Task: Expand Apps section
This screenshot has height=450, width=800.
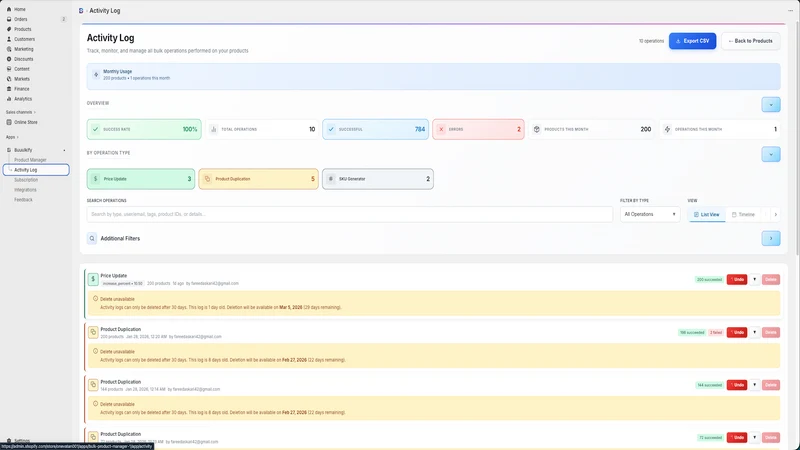Action: click(x=12, y=137)
